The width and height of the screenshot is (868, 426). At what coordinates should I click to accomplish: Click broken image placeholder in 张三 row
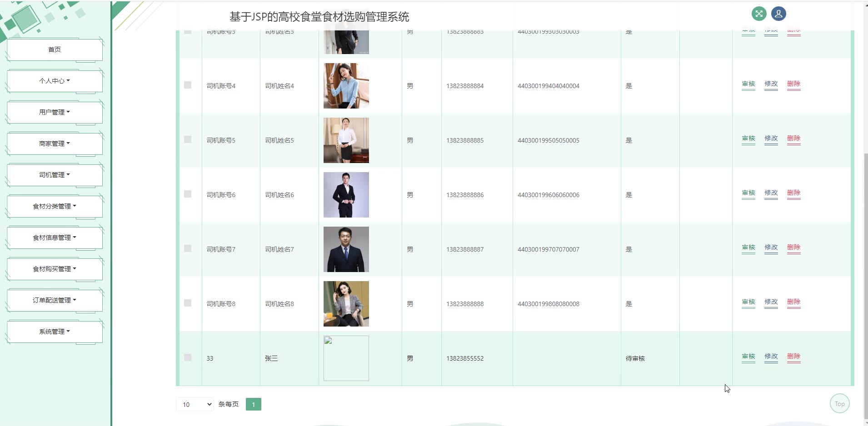click(x=346, y=358)
